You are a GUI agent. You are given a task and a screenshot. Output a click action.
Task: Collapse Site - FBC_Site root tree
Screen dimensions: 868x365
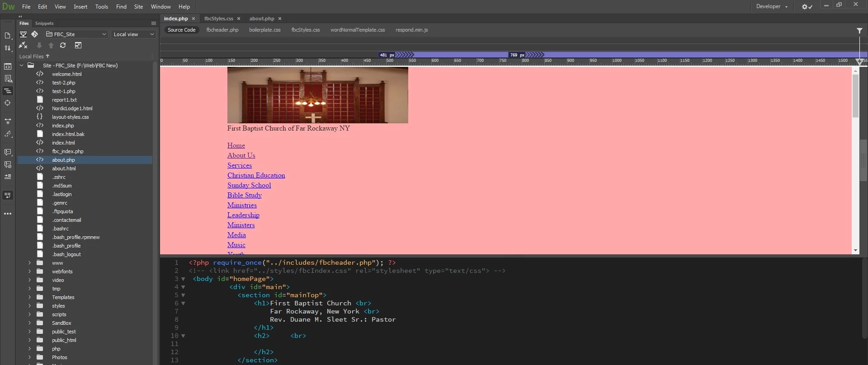21,66
